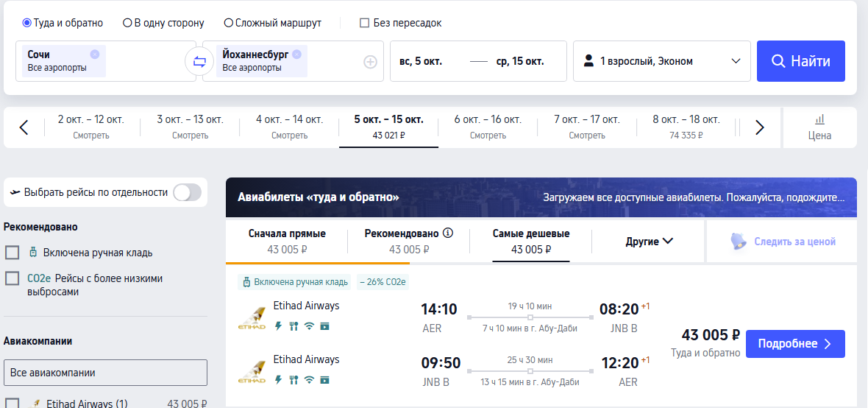Expand the Другие sorting dropdown
The width and height of the screenshot is (868, 408).
point(649,242)
